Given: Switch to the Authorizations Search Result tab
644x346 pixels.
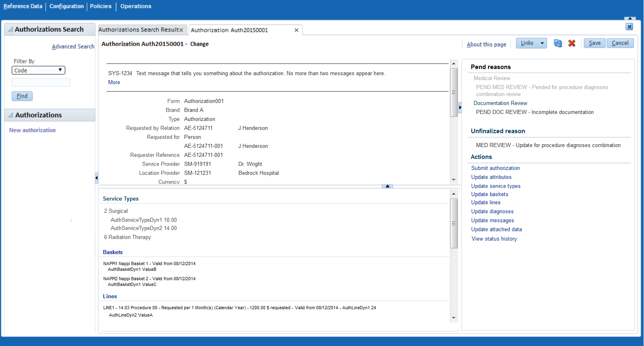Looking at the screenshot, I should [x=138, y=30].
